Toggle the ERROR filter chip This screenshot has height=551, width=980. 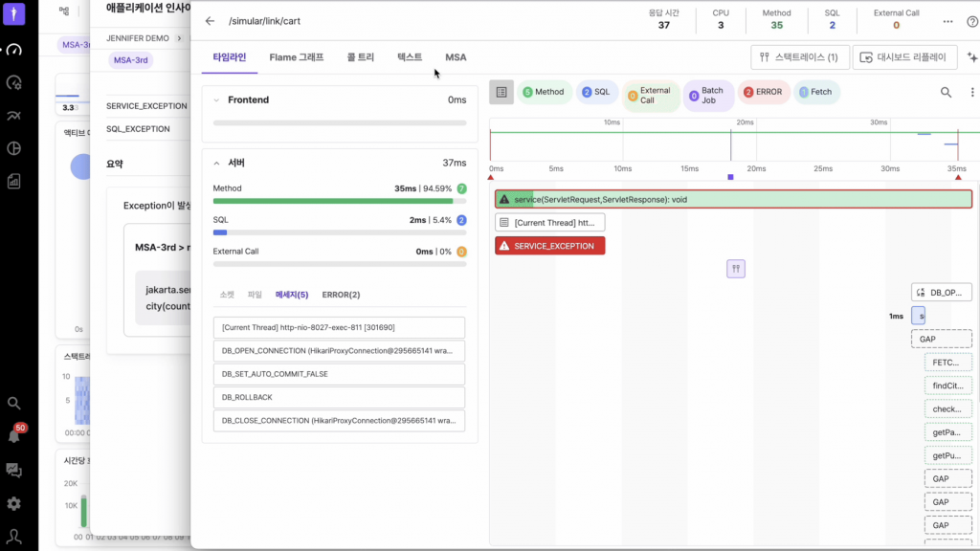tap(762, 92)
